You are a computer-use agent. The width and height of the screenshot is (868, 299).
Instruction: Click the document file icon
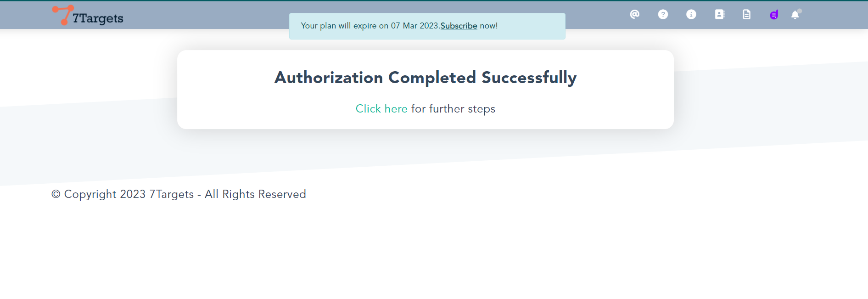coord(747,15)
